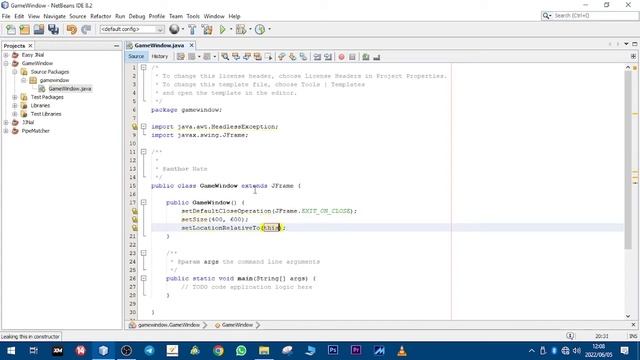Click the New File toolbar icon
This screenshot has height=360, width=640.
click(11, 29)
